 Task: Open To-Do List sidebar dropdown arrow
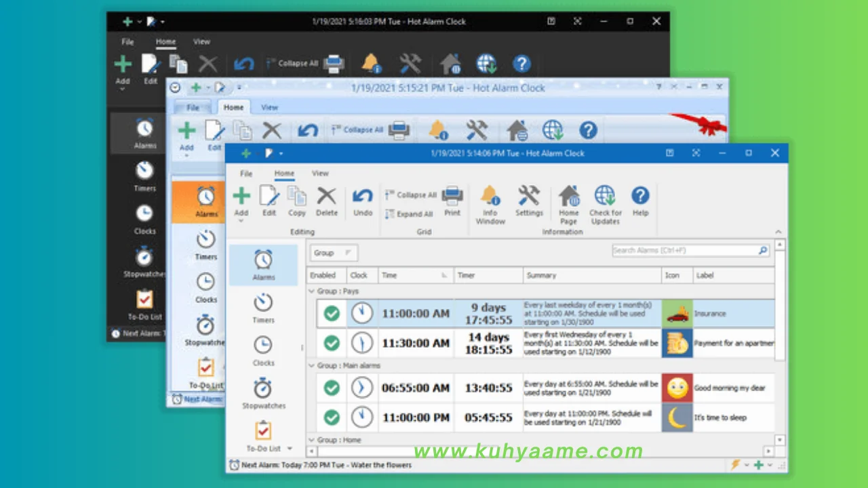point(290,449)
